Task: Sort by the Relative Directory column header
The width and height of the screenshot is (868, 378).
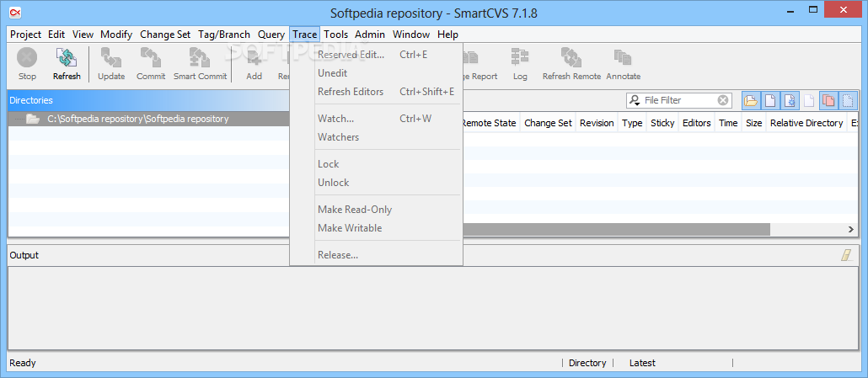Action: [806, 123]
